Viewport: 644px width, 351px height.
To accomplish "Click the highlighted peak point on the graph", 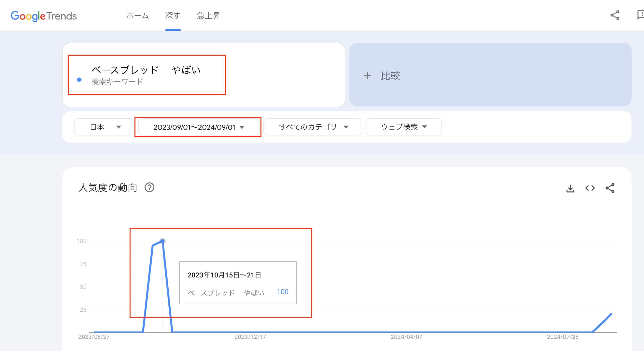I will pyautogui.click(x=163, y=241).
